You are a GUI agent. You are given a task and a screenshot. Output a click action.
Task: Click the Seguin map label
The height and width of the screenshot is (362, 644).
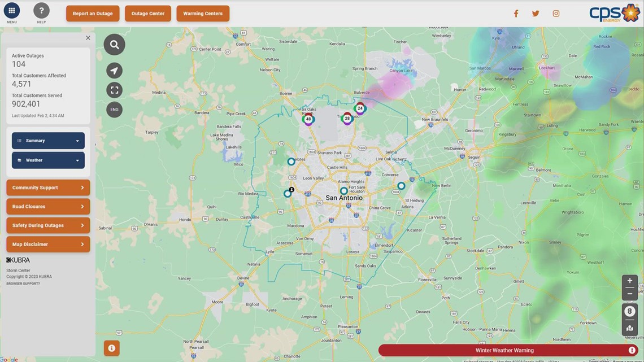coord(474,157)
